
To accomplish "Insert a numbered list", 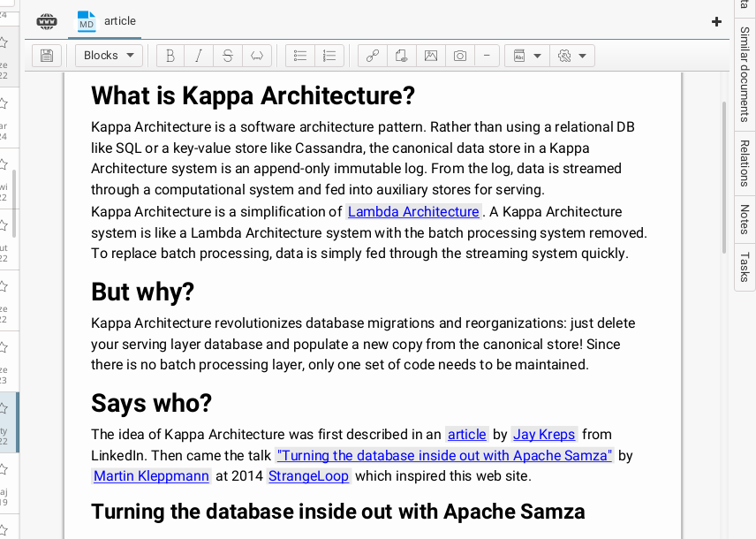I will [x=329, y=56].
